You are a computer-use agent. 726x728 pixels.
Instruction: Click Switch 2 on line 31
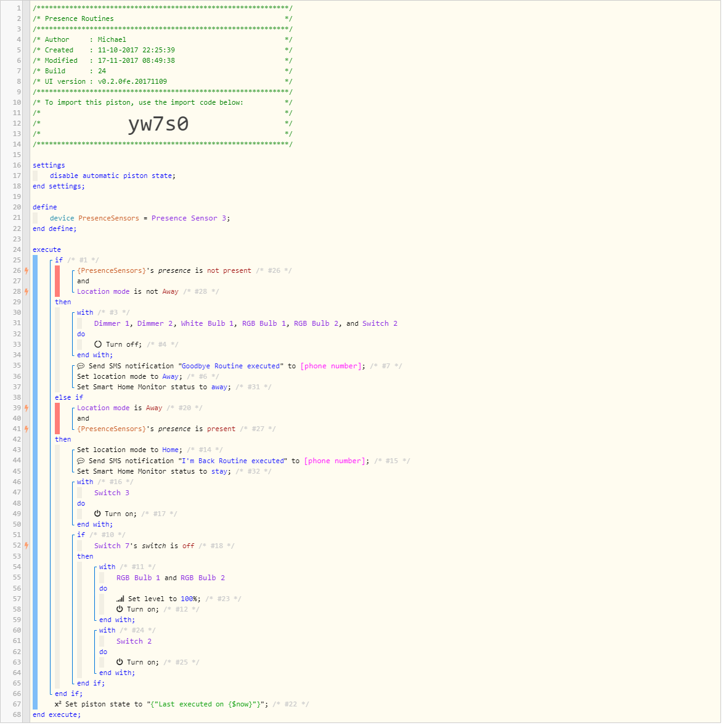[380, 325]
